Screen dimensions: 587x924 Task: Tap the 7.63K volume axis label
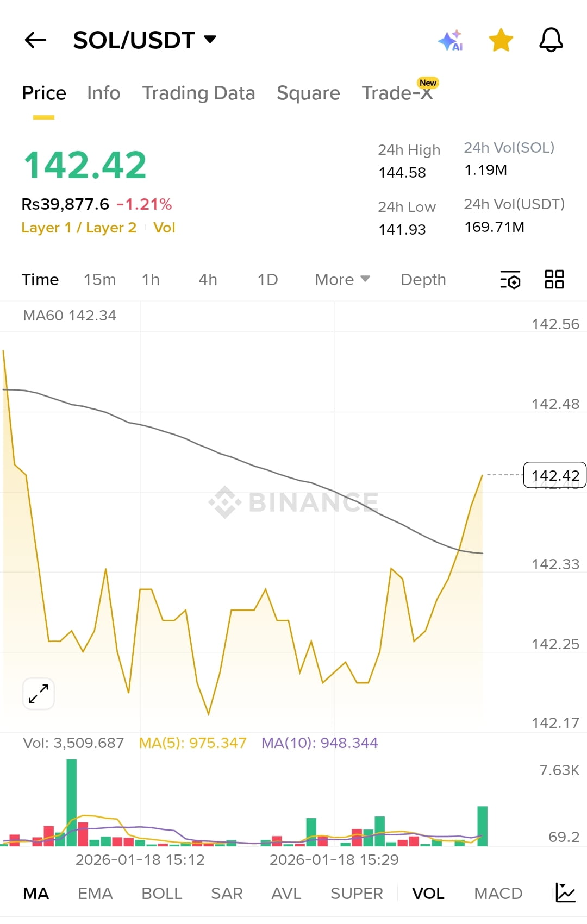pyautogui.click(x=559, y=770)
